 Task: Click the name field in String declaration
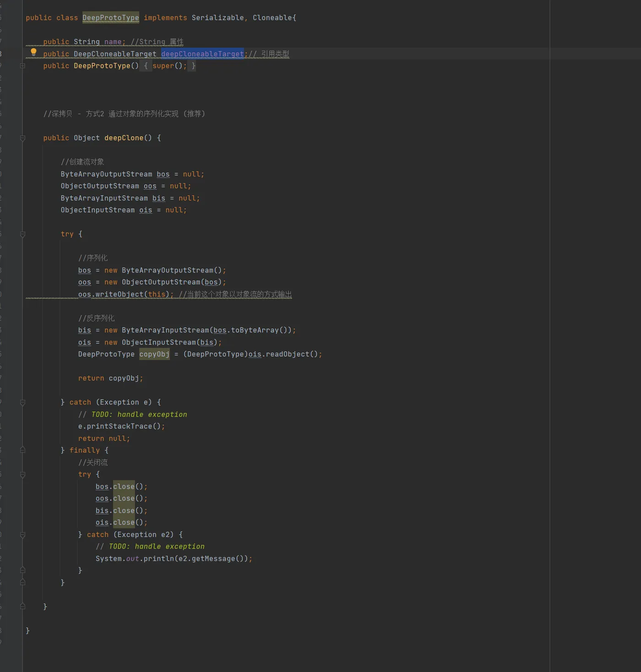click(x=113, y=42)
